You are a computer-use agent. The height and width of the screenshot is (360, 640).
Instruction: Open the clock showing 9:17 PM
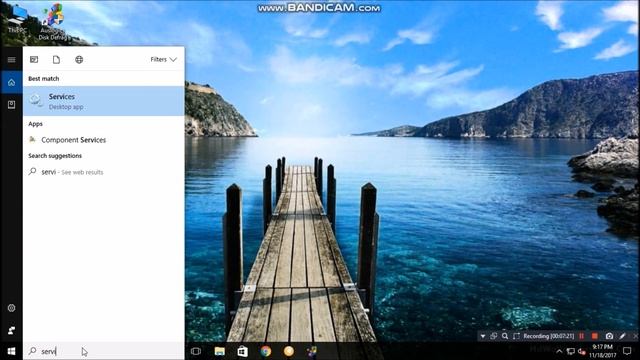click(602, 351)
